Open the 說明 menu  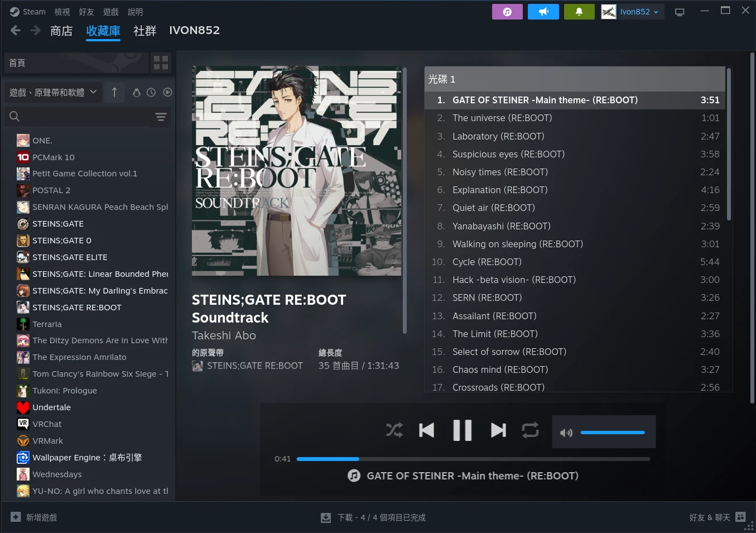tap(136, 12)
